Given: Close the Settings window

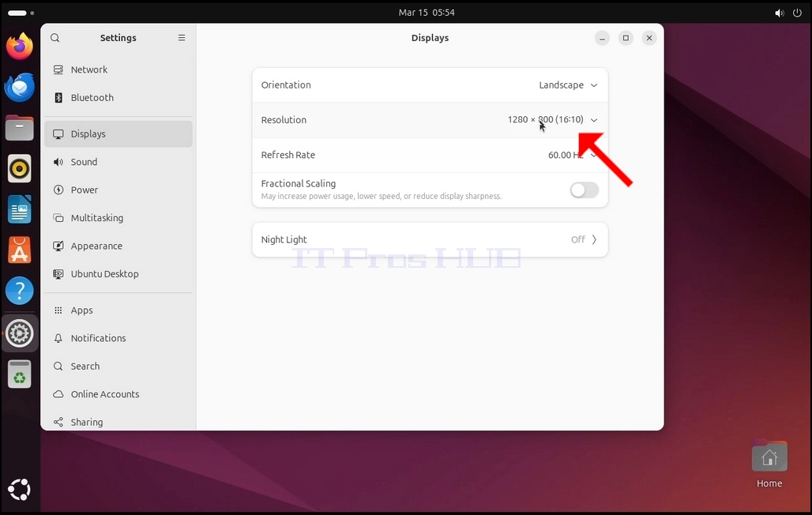Looking at the screenshot, I should point(649,38).
